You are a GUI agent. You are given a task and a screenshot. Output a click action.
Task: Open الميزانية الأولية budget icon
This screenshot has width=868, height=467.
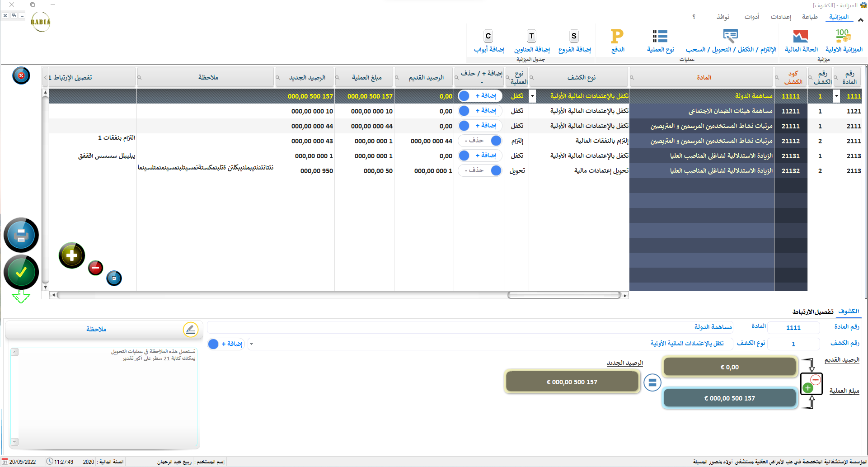[843, 36]
